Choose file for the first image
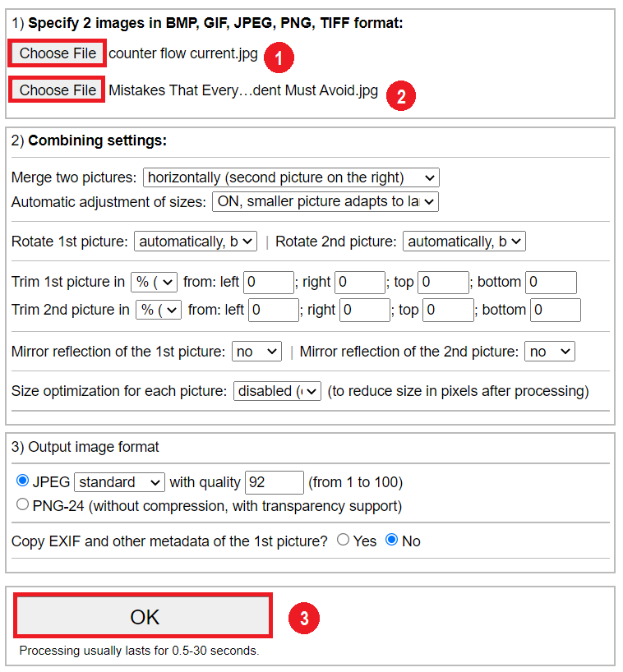The height and width of the screenshot is (672, 623). [x=58, y=53]
